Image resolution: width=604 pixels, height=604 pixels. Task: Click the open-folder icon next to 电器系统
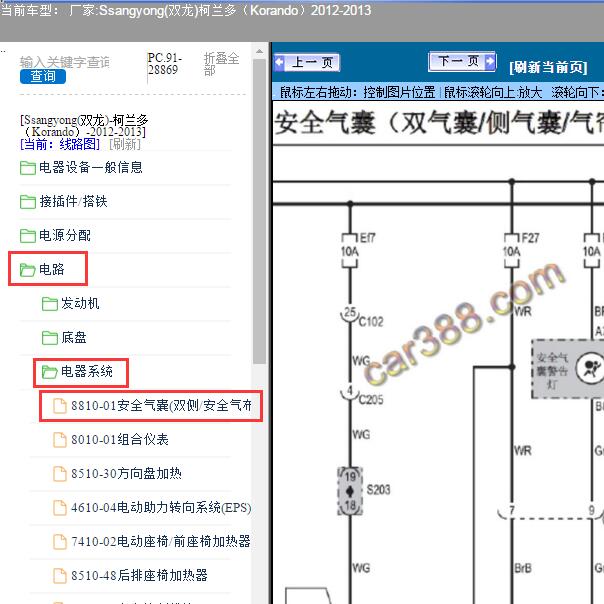pos(50,372)
